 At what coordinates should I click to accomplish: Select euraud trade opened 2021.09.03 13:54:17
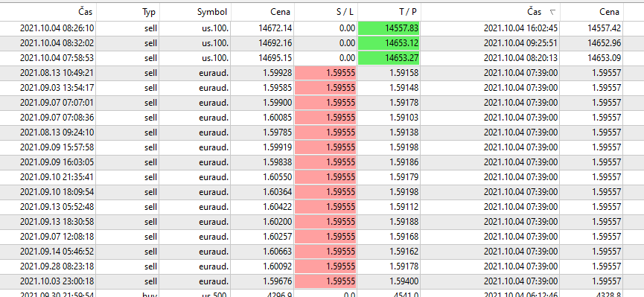(322, 88)
